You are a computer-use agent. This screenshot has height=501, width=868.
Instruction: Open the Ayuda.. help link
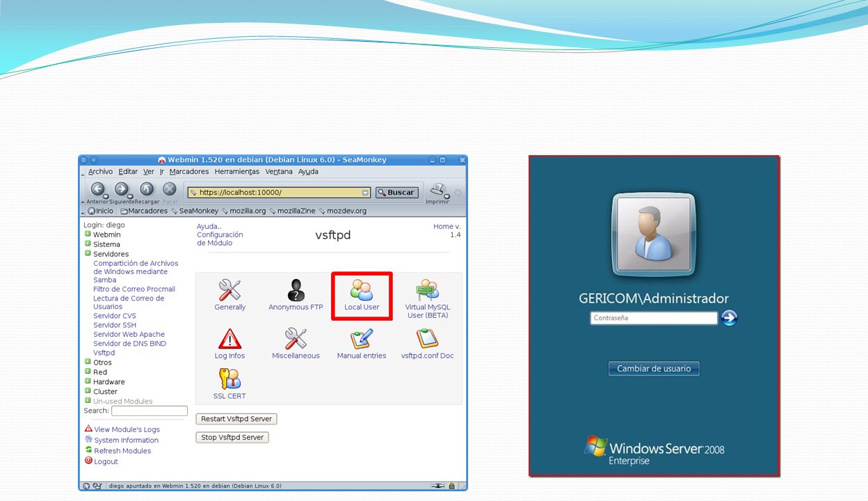[209, 227]
